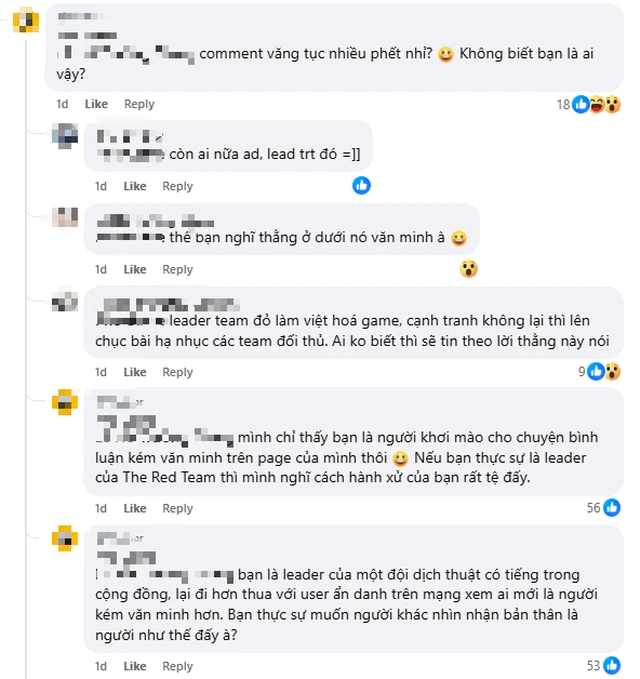
Task: Click the laughing reaction on top comment
Action: pyautogui.click(x=597, y=104)
